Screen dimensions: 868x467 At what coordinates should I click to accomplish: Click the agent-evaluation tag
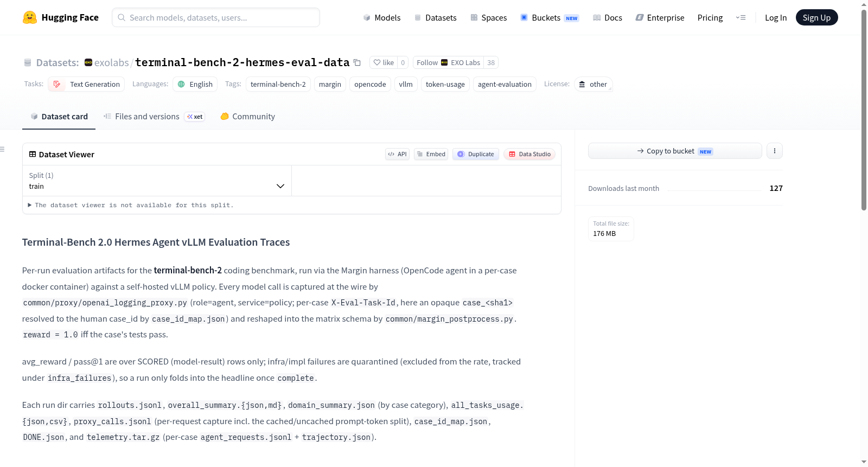[x=505, y=84]
